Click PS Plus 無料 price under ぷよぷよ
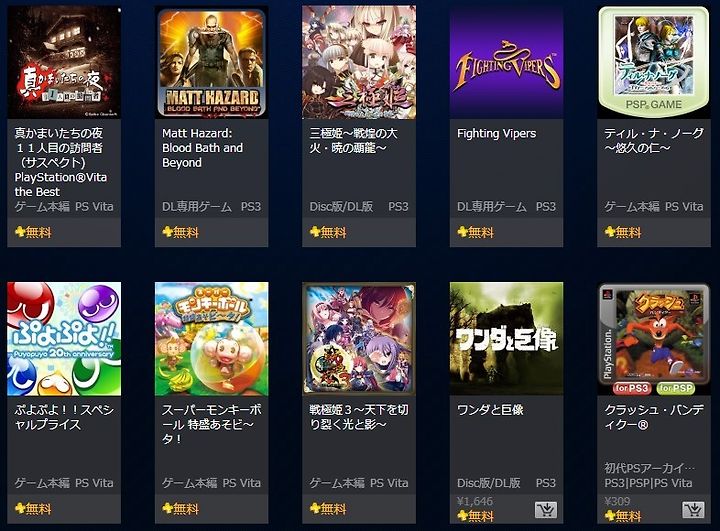Viewport: 720px width, 531px height. 33,509
